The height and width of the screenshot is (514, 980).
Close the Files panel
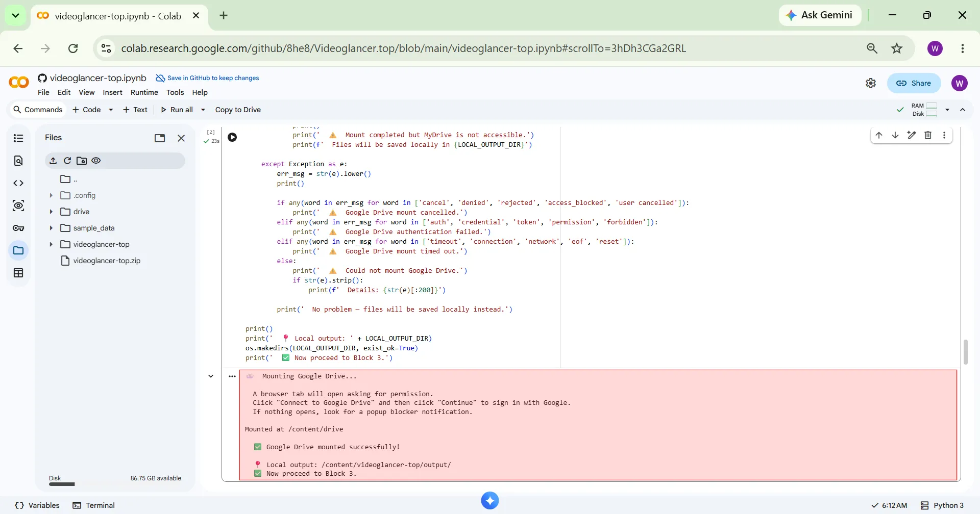tap(181, 138)
